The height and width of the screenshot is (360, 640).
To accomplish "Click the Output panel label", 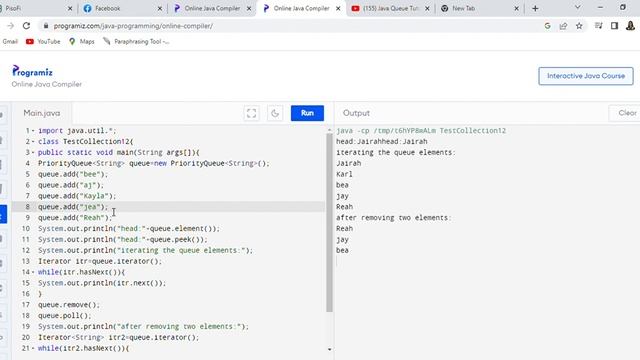I will 356,113.
